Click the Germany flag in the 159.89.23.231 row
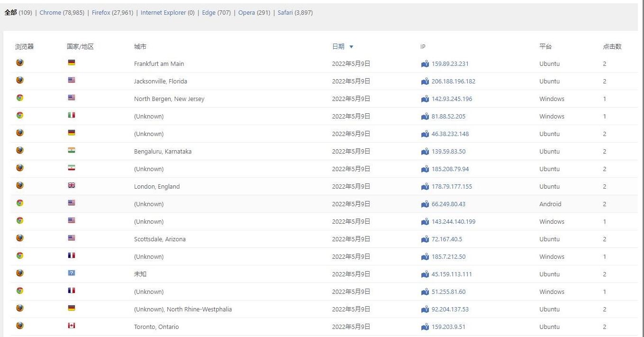The height and width of the screenshot is (337, 644). (x=72, y=63)
